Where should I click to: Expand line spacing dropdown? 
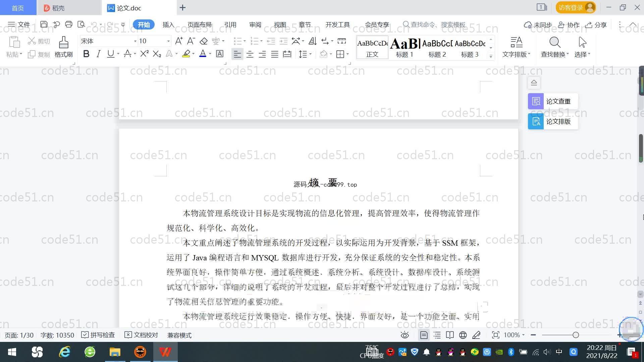pyautogui.click(x=311, y=54)
